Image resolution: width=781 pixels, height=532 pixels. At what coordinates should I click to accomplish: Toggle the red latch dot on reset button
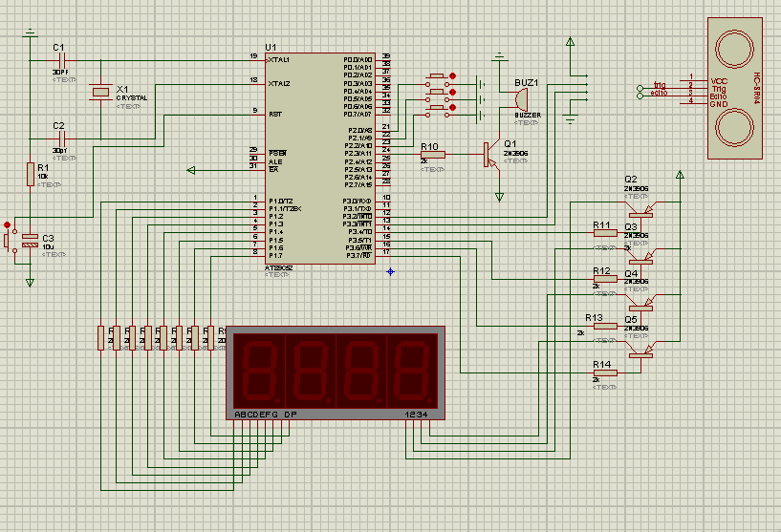coord(7,225)
